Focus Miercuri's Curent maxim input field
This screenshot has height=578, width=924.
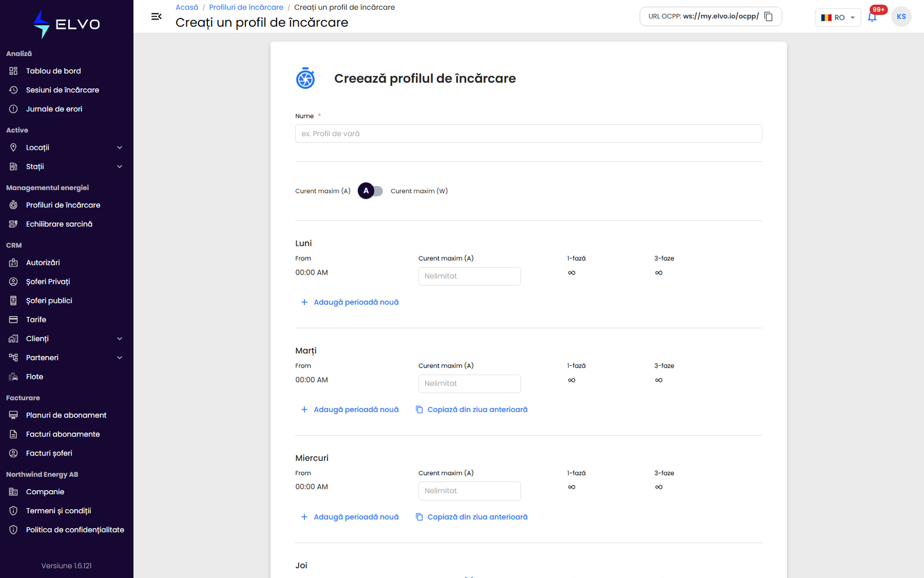coord(470,491)
